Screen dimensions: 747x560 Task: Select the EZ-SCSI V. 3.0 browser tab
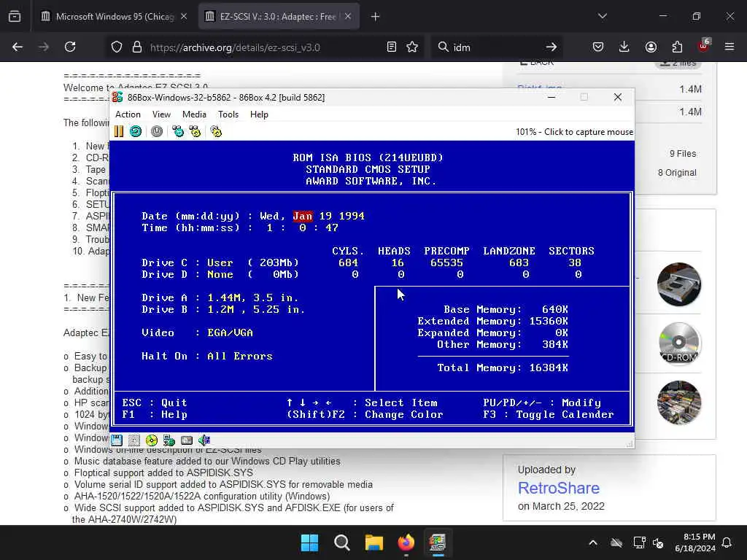tap(278, 17)
